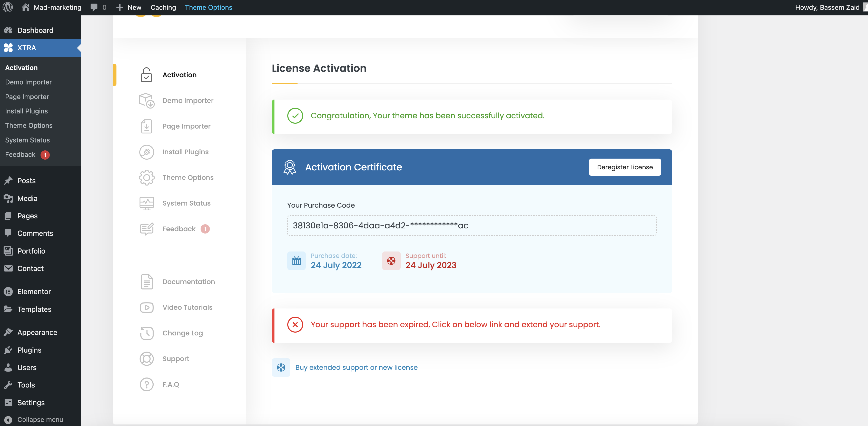The width and height of the screenshot is (868, 426).
Task: Click the '24 July 2023' support date
Action: click(x=431, y=266)
